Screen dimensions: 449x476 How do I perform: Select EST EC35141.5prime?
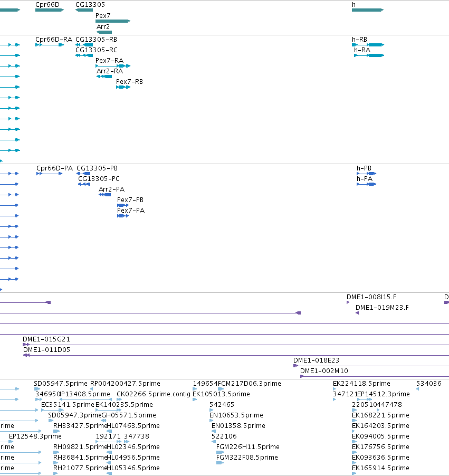(x=52, y=410)
